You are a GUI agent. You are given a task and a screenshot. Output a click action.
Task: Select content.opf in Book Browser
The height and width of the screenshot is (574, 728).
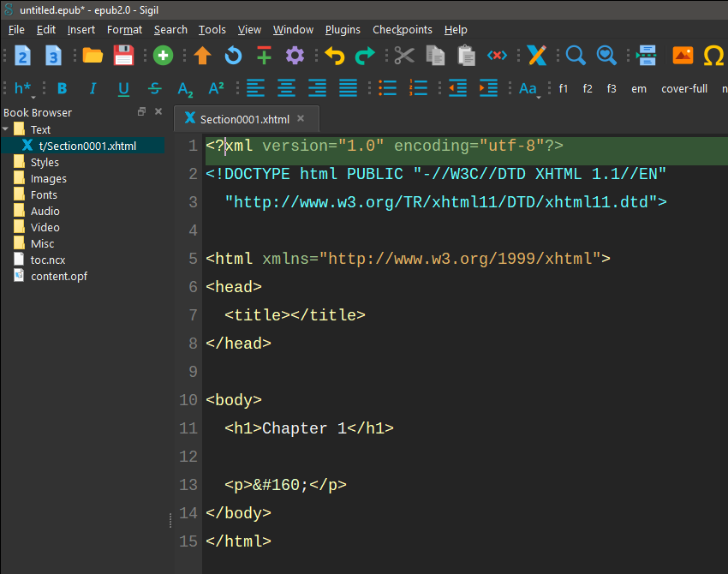click(x=58, y=276)
